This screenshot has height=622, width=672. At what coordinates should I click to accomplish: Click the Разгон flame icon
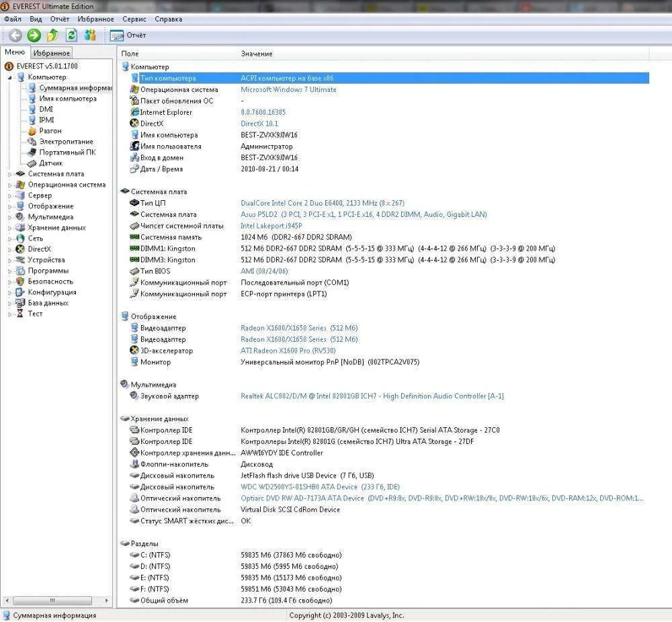coord(32,131)
